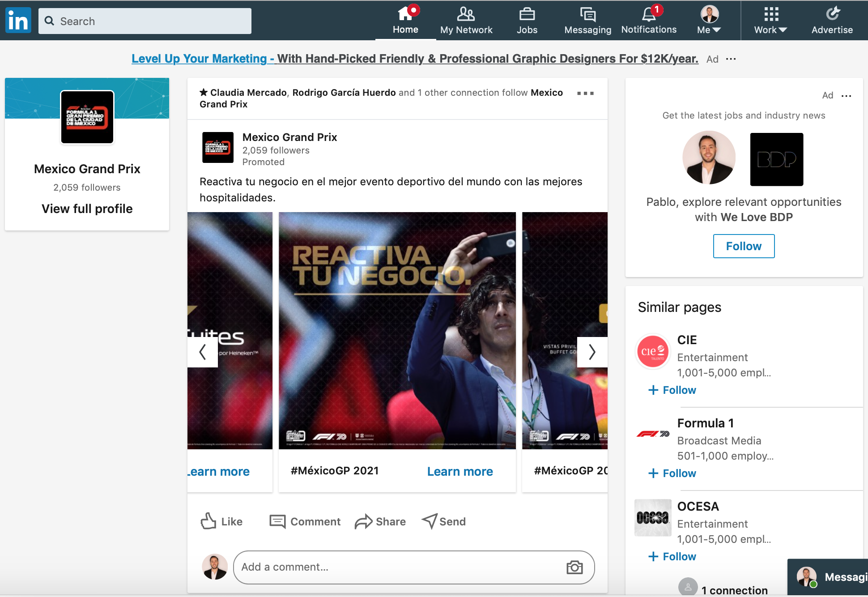Click the LinkedIn logo icon
Viewport: 868px width, 597px height.
18,21
